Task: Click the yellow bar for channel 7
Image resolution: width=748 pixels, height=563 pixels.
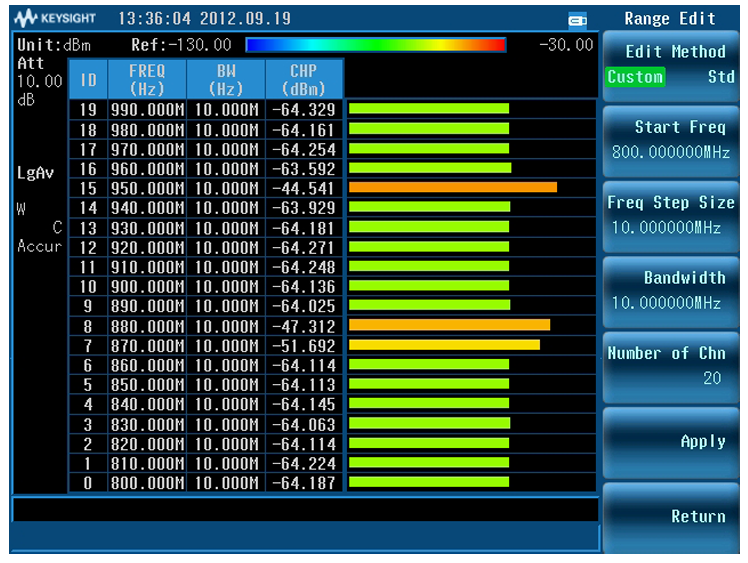Action: click(x=444, y=344)
